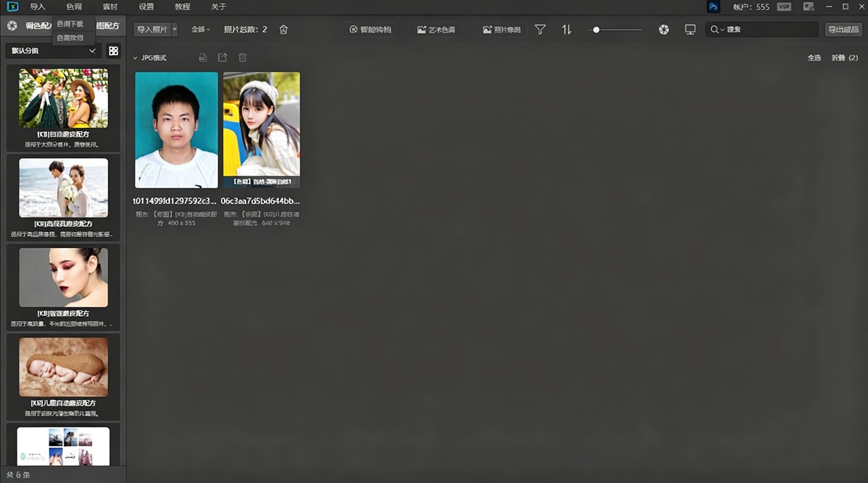The image size is (868, 483).
Task: Click the 智能转档 button
Action: pos(370,30)
